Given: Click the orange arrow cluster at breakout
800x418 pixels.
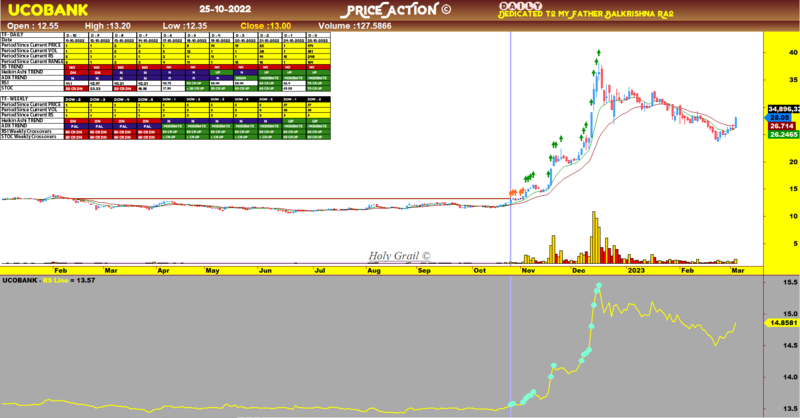Looking at the screenshot, I should click(x=516, y=192).
